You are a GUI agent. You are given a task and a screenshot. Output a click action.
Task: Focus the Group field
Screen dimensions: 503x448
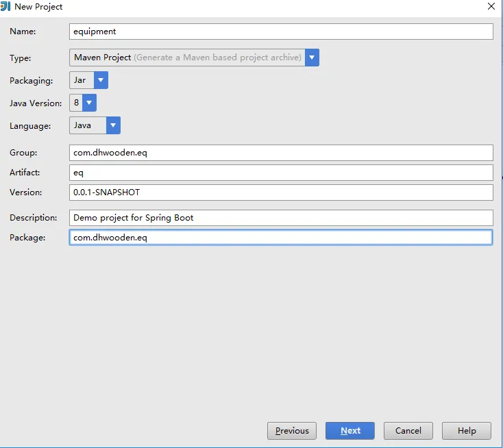point(281,153)
